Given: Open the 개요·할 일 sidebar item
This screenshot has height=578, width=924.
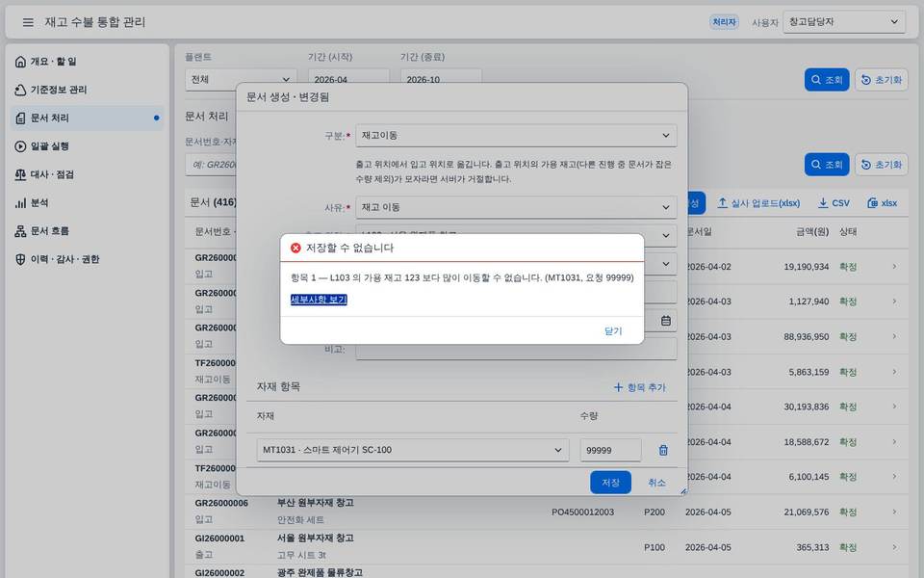Looking at the screenshot, I should (x=88, y=62).
